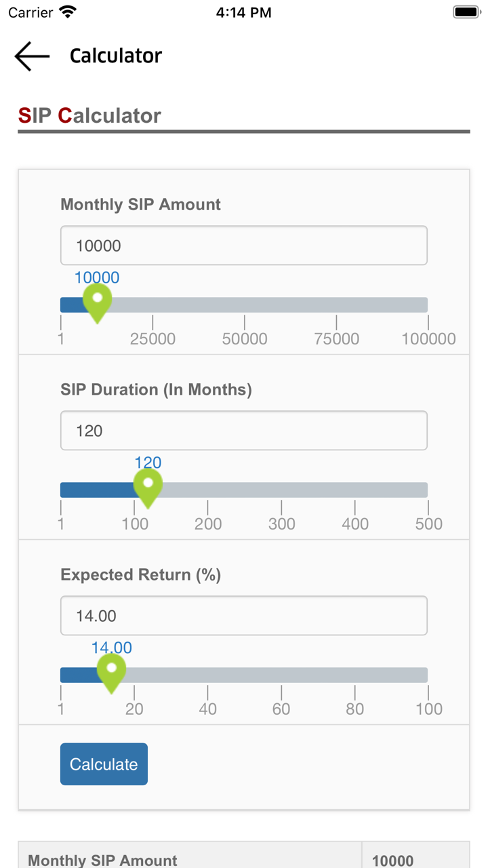The height and width of the screenshot is (868, 488).
Task: Set duration slider to 300 months mark
Action: (x=281, y=490)
